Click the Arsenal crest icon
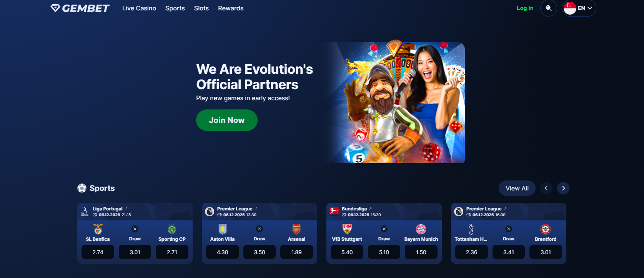This screenshot has width=644, height=278. (296, 229)
